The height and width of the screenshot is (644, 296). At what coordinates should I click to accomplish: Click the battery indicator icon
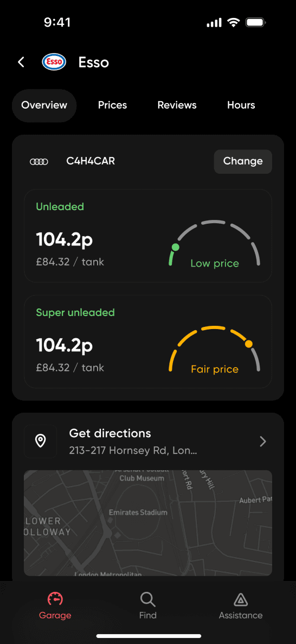(x=256, y=23)
